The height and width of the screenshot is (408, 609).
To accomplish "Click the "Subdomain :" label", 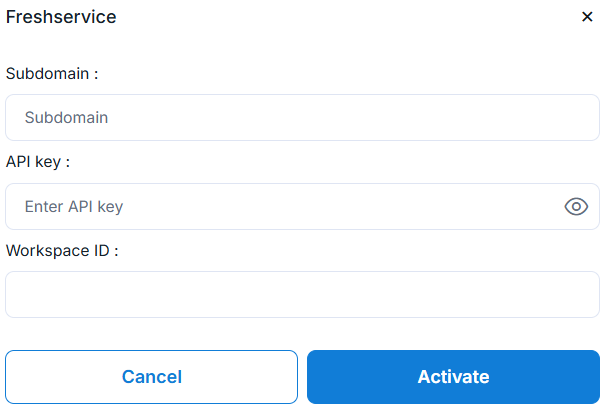I will coord(52,73).
